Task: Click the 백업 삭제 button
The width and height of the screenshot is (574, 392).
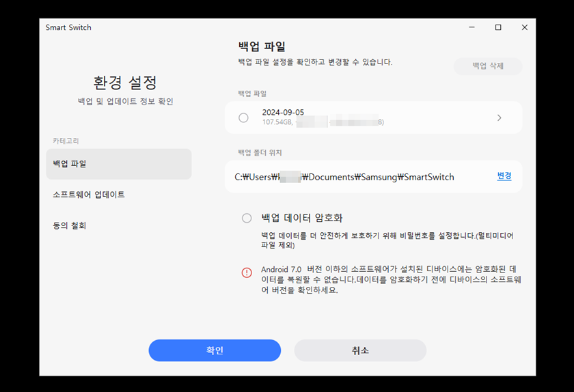Action: [x=488, y=66]
